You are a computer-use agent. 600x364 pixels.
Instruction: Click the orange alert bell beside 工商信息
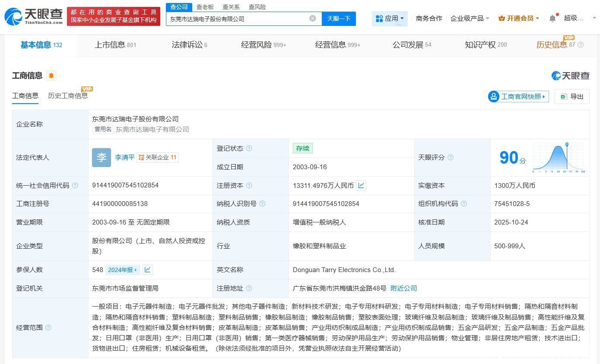(x=51, y=76)
